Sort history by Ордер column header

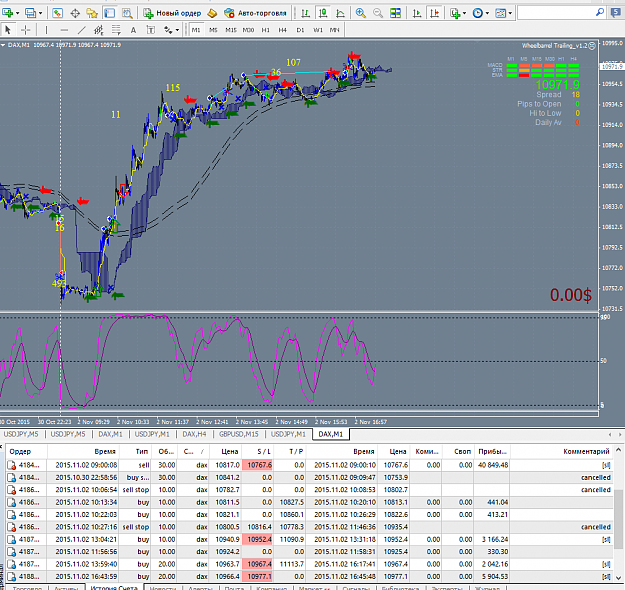click(26, 451)
